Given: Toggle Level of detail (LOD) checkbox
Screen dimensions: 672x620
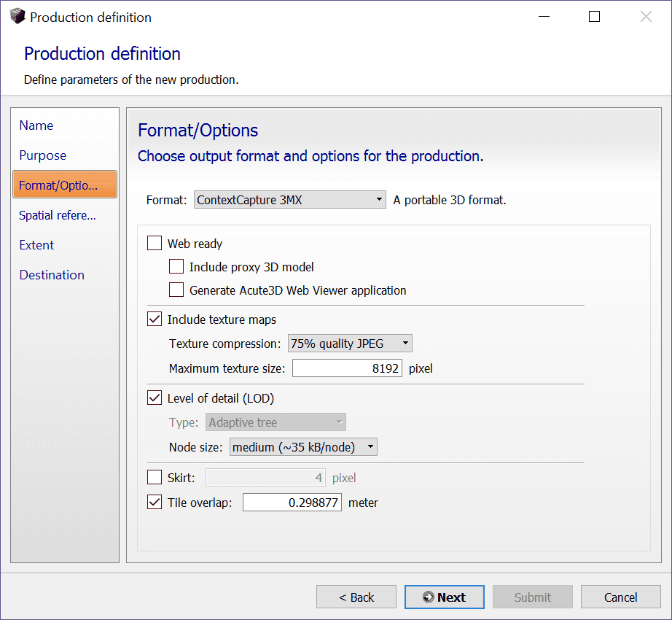Looking at the screenshot, I should point(155,398).
